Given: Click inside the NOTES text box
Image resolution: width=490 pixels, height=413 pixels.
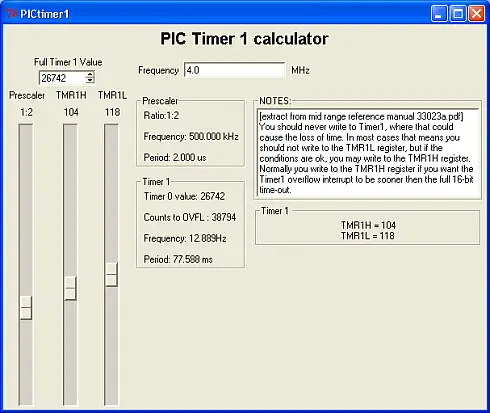Looking at the screenshot, I should (368, 152).
